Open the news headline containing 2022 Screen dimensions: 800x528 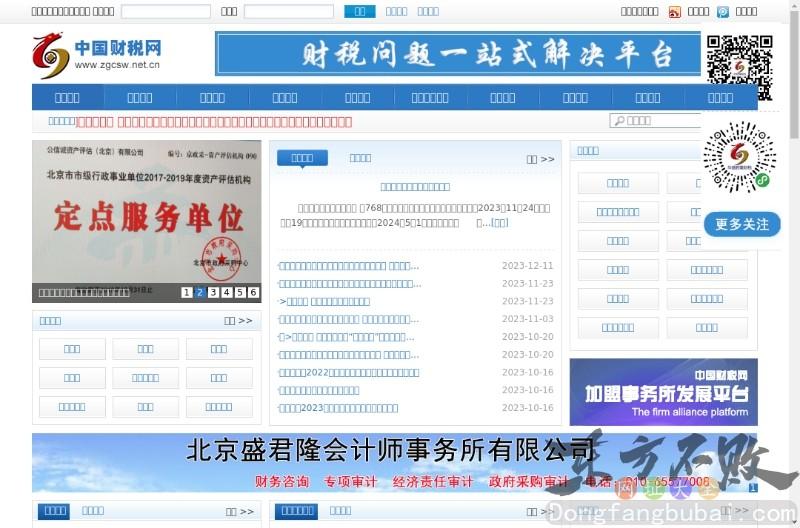pyautogui.click(x=349, y=372)
